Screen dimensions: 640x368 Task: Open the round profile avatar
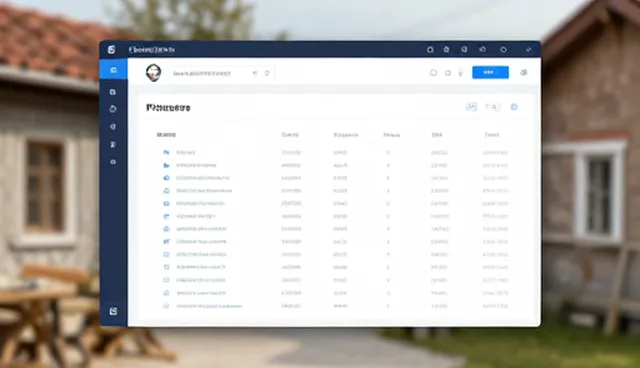[x=153, y=73]
